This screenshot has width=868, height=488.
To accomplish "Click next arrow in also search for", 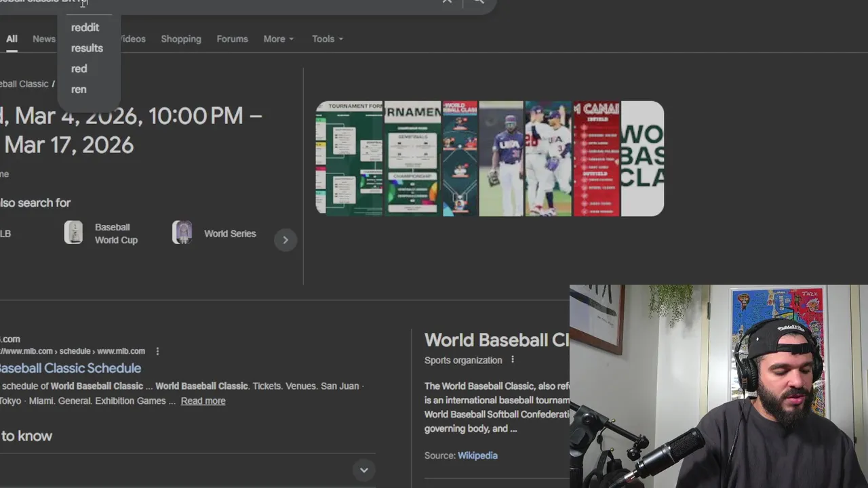I will click(x=285, y=240).
